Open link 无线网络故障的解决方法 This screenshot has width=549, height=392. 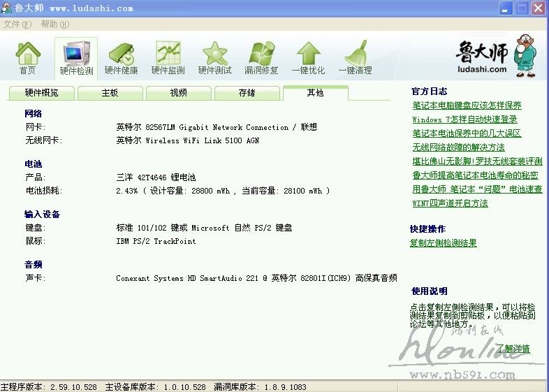pyautogui.click(x=458, y=147)
